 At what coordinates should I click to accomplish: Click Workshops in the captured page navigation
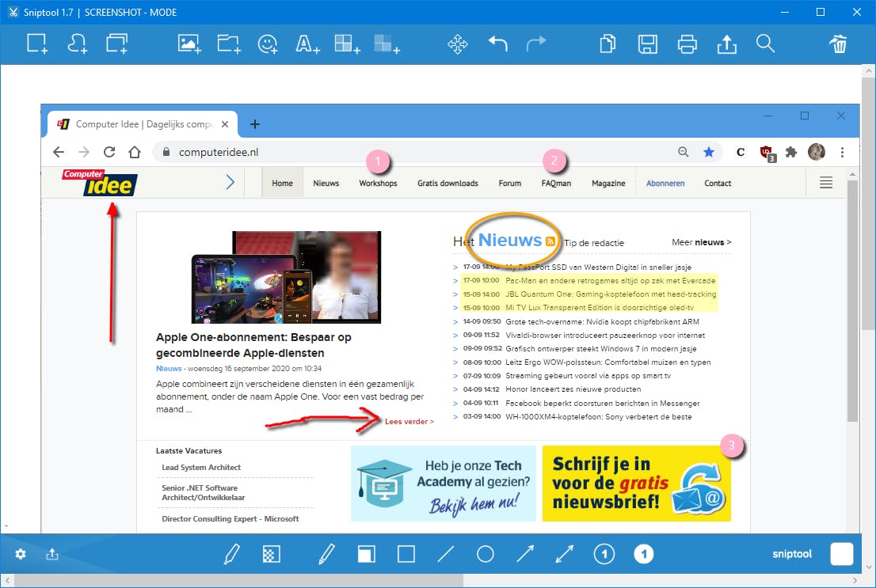click(x=379, y=183)
